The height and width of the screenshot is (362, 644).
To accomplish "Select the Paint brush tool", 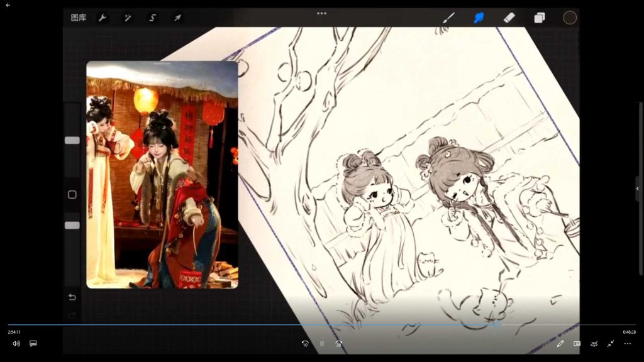I will pos(448,18).
